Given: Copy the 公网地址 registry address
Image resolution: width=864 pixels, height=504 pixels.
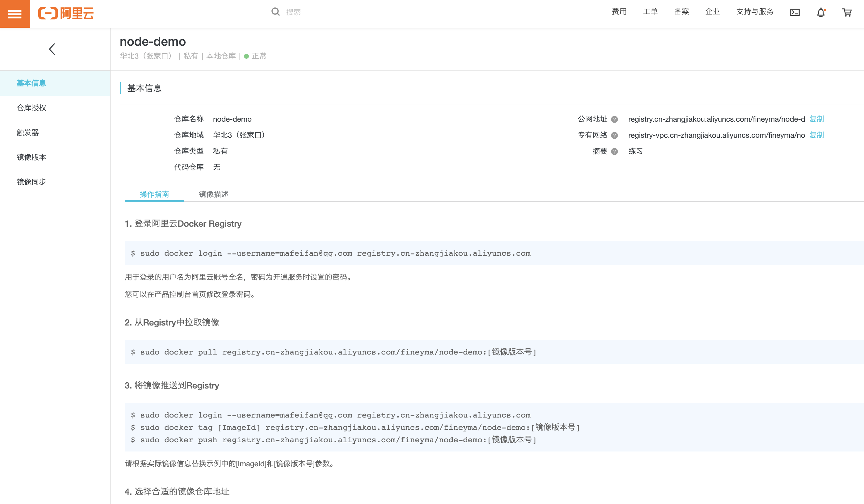Looking at the screenshot, I should [x=816, y=119].
